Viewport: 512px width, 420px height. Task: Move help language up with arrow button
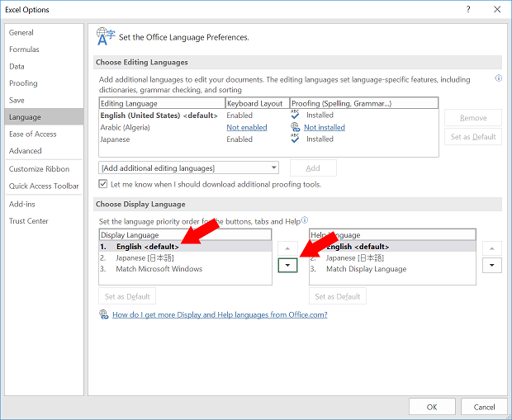coord(491,248)
